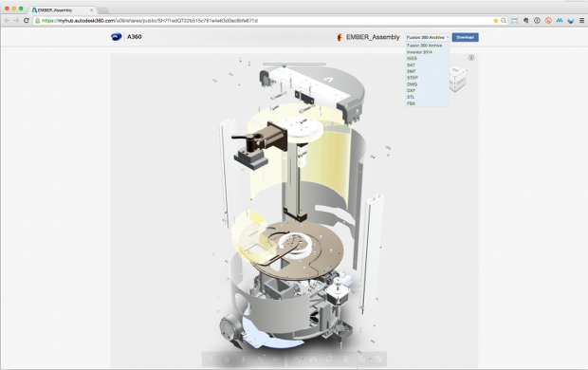
Task: Click the ViewCube orientation cube
Action: coord(458,79)
